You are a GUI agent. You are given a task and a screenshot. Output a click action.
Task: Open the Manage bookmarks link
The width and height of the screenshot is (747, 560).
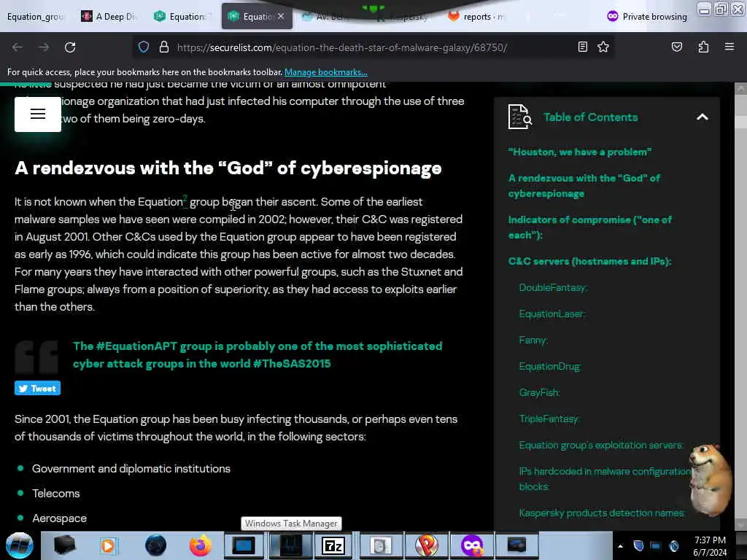click(326, 72)
